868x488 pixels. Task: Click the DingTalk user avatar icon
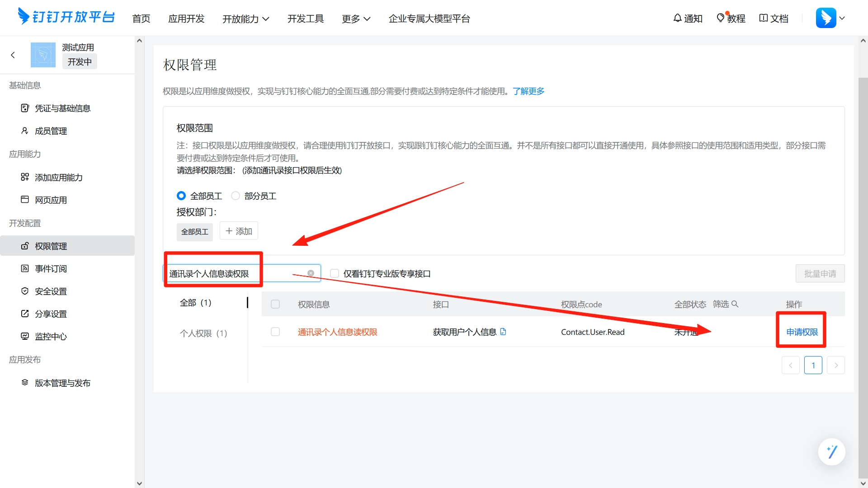click(x=826, y=18)
